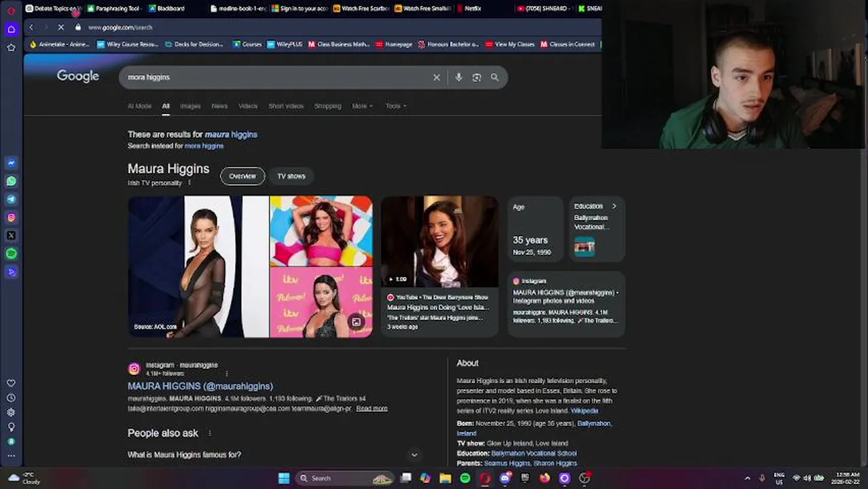Image resolution: width=868 pixels, height=489 pixels.
Task: Switch to the Blackboard browser tab
Action: click(x=170, y=9)
